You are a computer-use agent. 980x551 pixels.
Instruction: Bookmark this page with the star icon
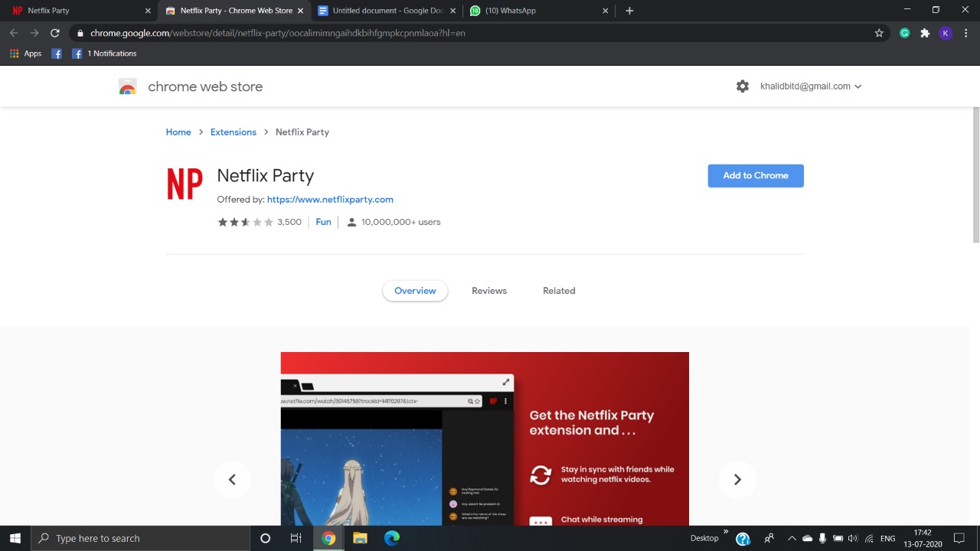879,33
